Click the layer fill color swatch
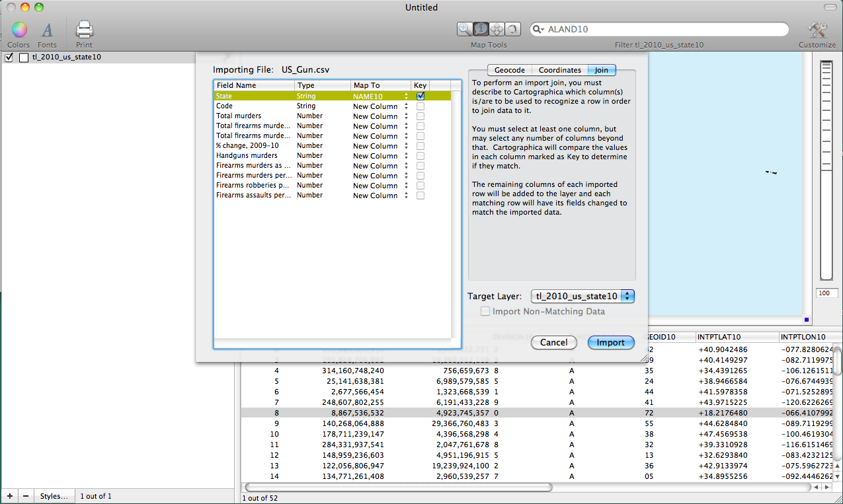Screen dimensions: 843x504 coord(24,57)
